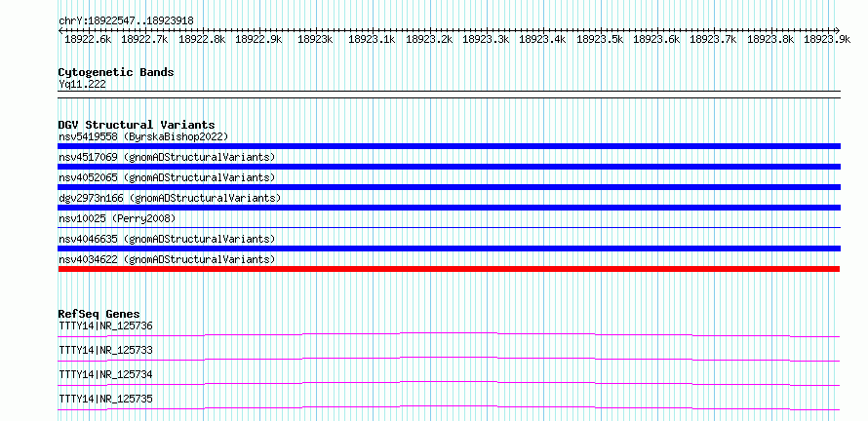
Task: Click the 18923.9k ruler tick label
Action: pos(828,39)
